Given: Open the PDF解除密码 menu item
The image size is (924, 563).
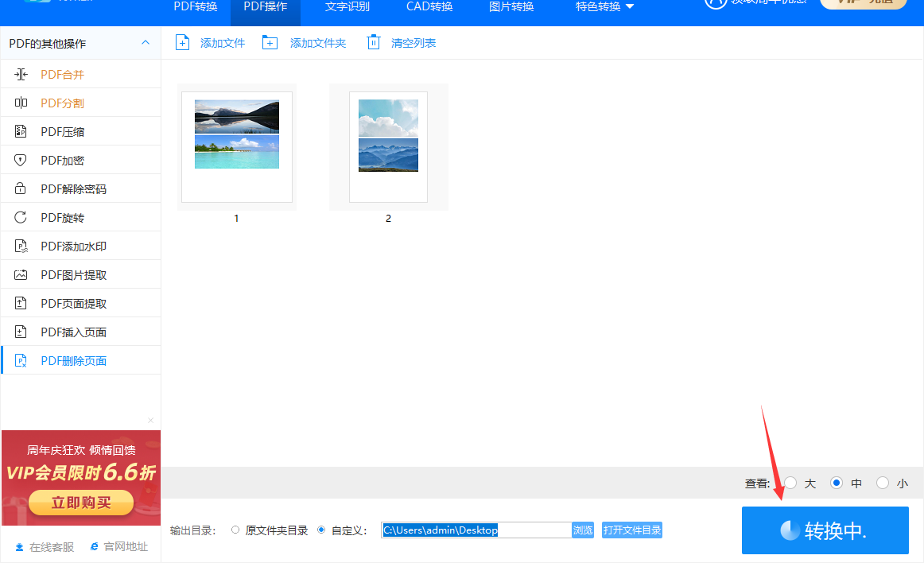Looking at the screenshot, I should 81,188.
